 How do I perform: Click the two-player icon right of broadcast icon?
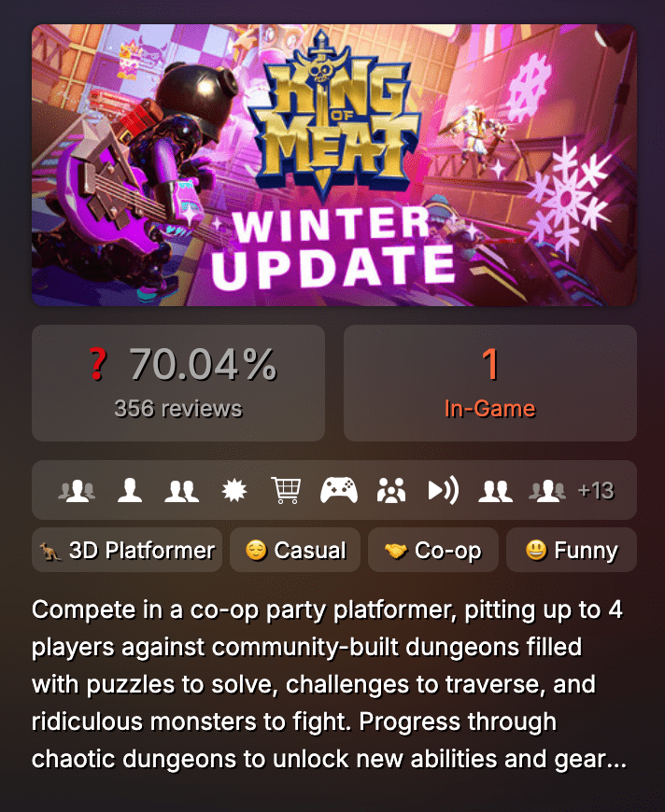point(496,490)
